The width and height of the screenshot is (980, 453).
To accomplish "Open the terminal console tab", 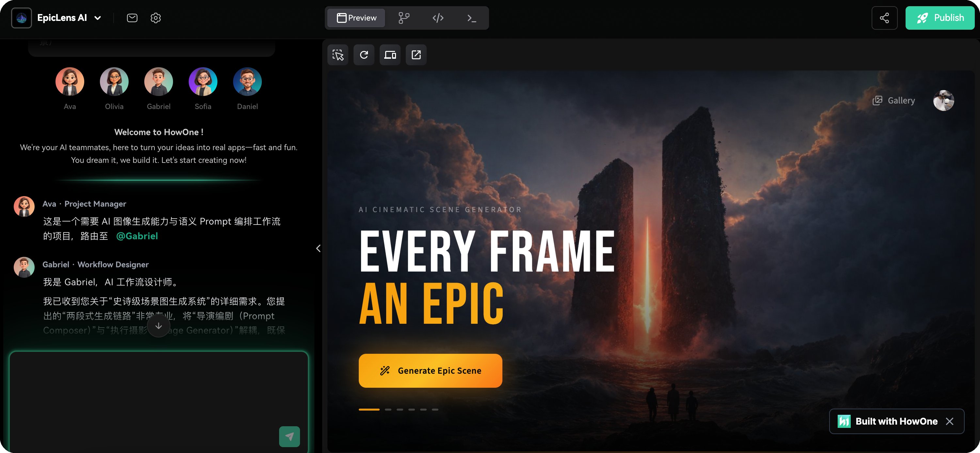I will [472, 18].
